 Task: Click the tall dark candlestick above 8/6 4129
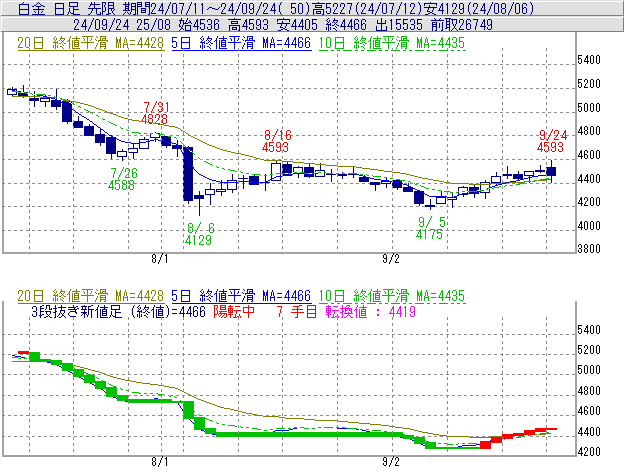click(188, 174)
